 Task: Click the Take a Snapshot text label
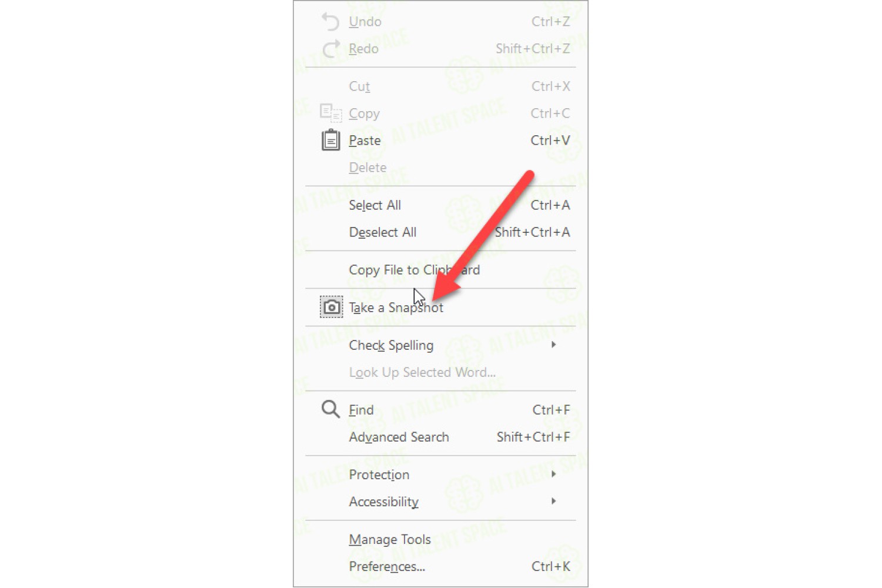(396, 308)
